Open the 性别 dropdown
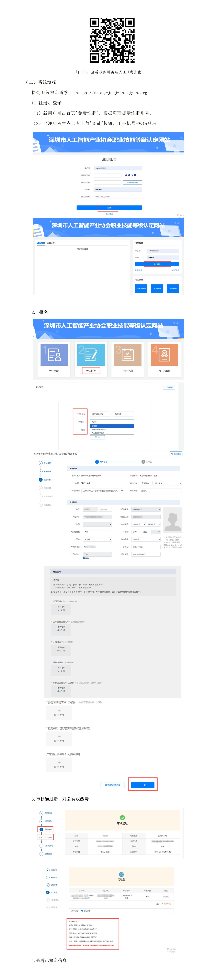 [98, 524]
